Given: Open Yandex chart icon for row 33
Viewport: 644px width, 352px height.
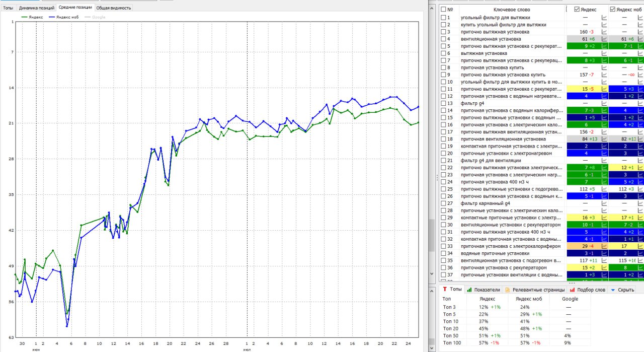Looking at the screenshot, I should pyautogui.click(x=604, y=246).
